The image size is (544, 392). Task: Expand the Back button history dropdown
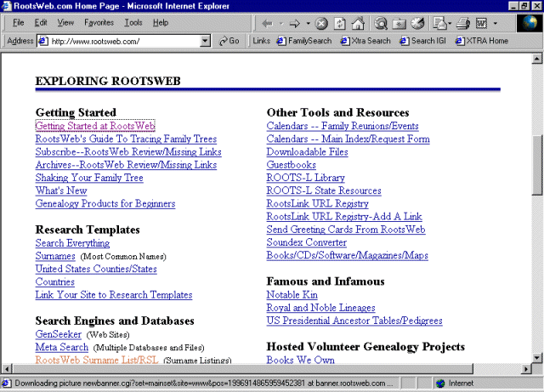click(281, 23)
